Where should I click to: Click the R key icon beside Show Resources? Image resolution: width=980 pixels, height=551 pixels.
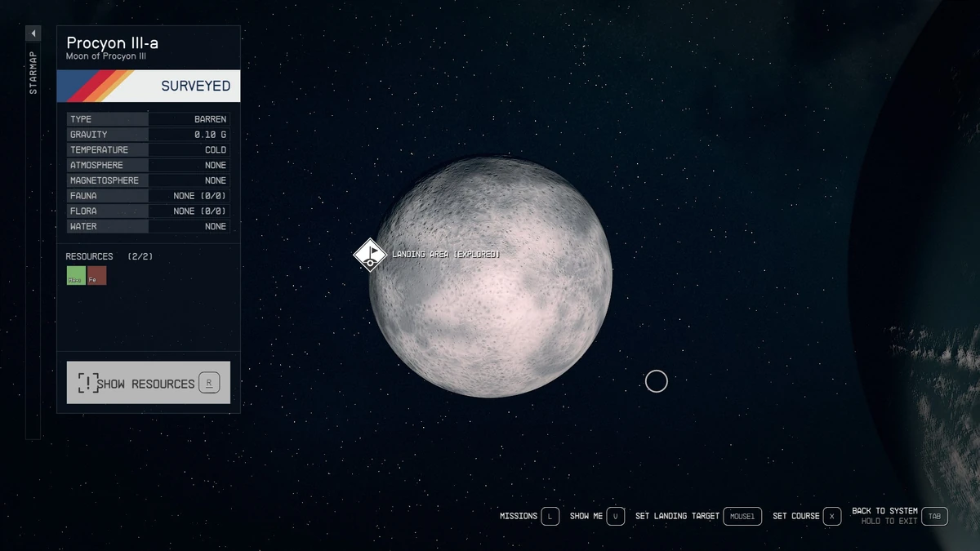coord(209,381)
